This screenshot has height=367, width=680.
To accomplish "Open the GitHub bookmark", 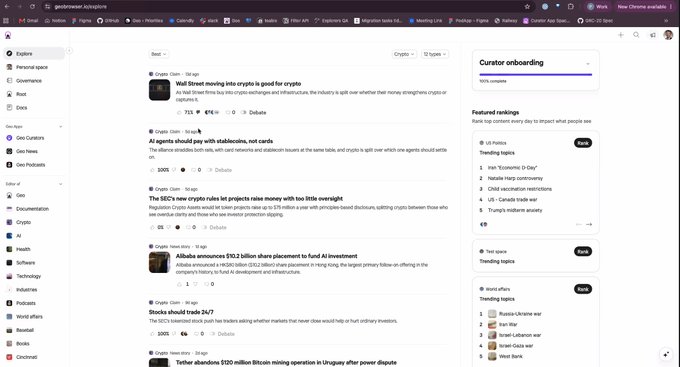I will click(x=108, y=20).
